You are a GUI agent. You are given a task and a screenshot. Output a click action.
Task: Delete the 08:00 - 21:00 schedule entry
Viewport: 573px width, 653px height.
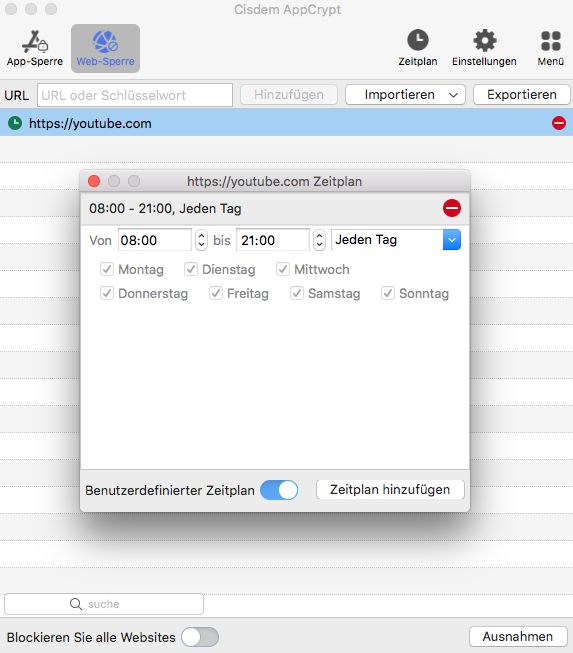[452, 208]
